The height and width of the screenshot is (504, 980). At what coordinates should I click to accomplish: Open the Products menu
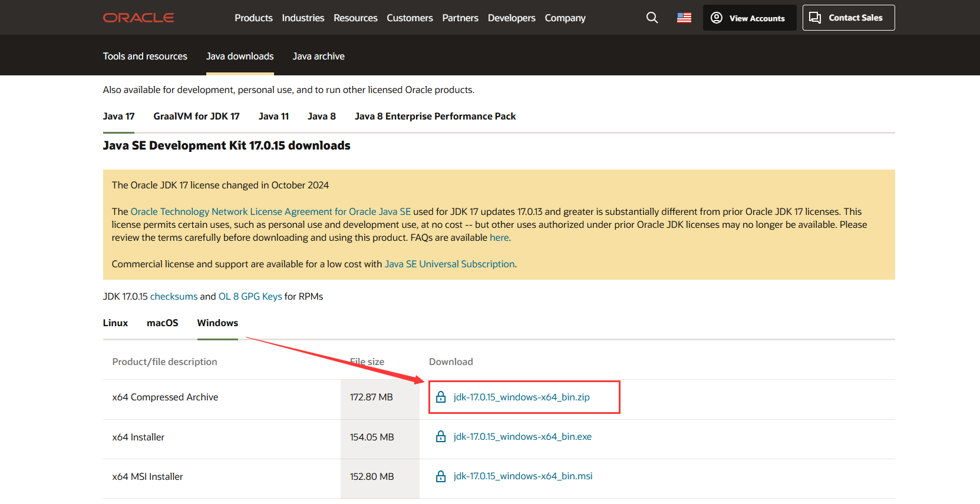pyautogui.click(x=253, y=18)
